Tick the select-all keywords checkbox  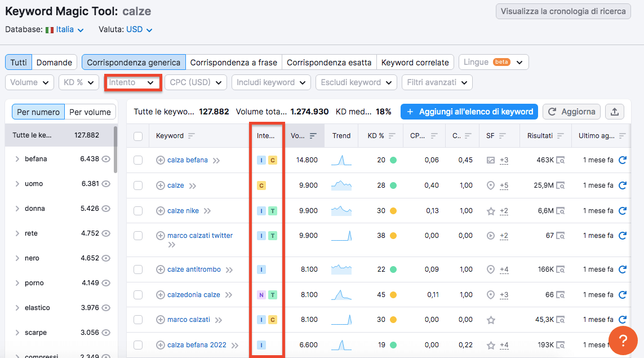[x=138, y=136]
